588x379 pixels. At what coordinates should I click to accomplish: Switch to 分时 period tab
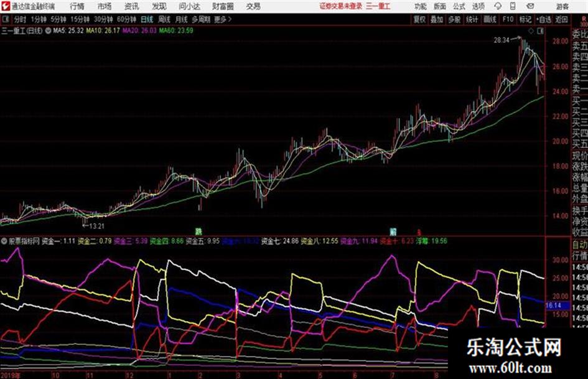click(x=20, y=19)
